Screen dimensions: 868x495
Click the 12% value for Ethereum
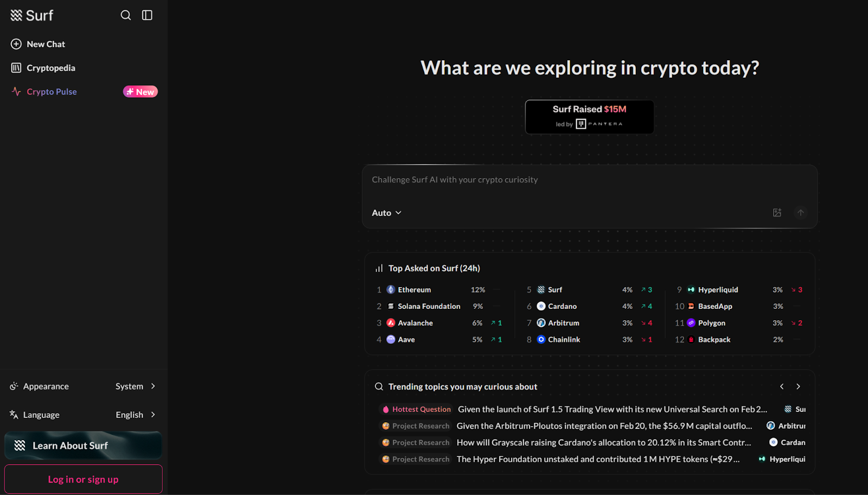[x=478, y=290]
